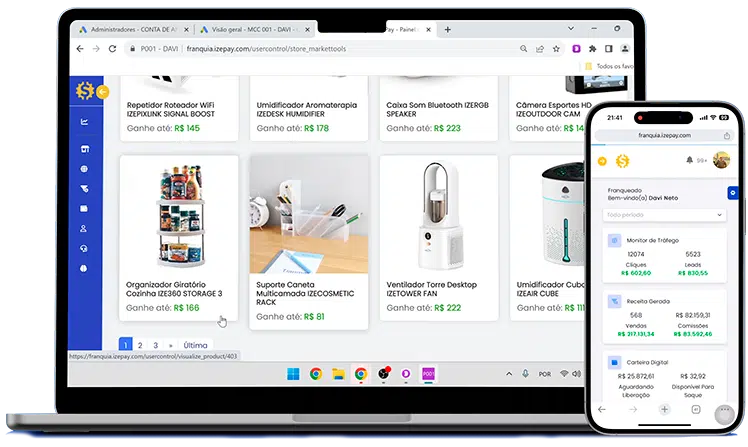Open the support headset icon in the sidebar
The width and height of the screenshot is (748, 447).
click(83, 249)
